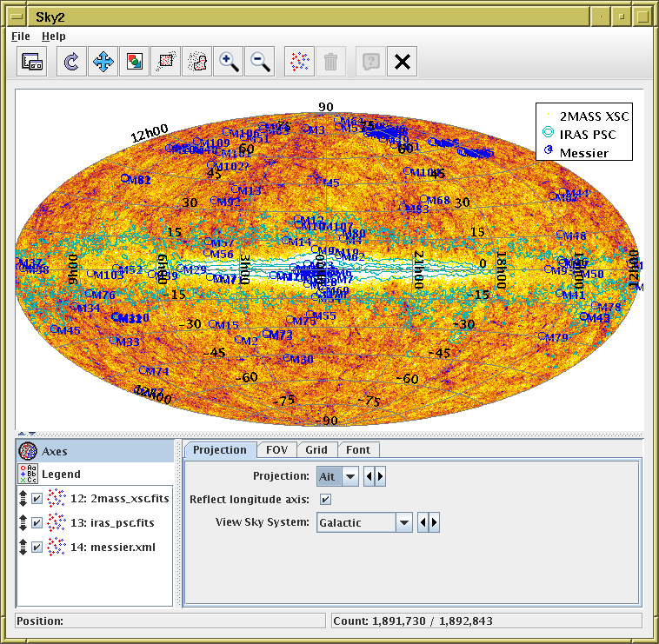659x644 pixels.
Task: Toggle the iras_psc.fits layer checkbox
Action: pos(37,522)
